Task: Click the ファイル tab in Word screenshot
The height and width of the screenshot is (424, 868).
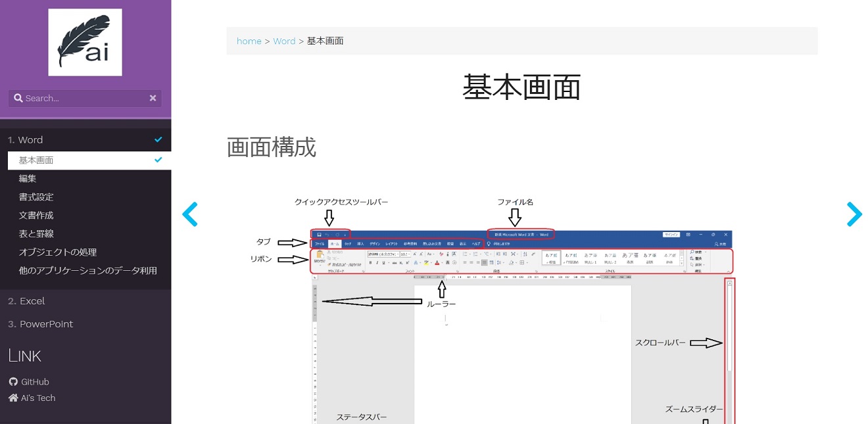Action: [320, 244]
